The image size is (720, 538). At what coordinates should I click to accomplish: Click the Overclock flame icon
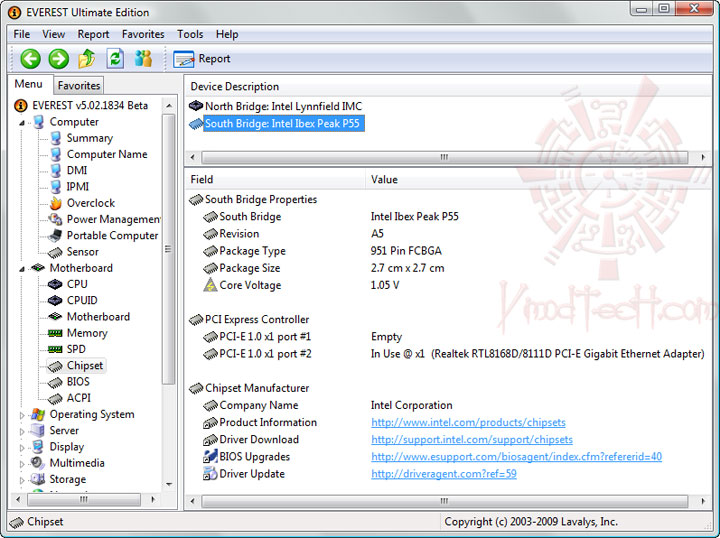click(56, 203)
